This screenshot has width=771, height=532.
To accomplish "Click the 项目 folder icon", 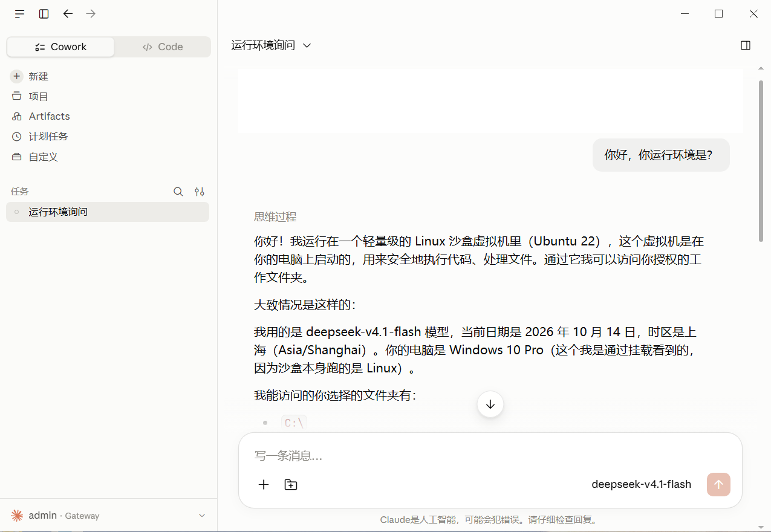I will (x=16, y=96).
